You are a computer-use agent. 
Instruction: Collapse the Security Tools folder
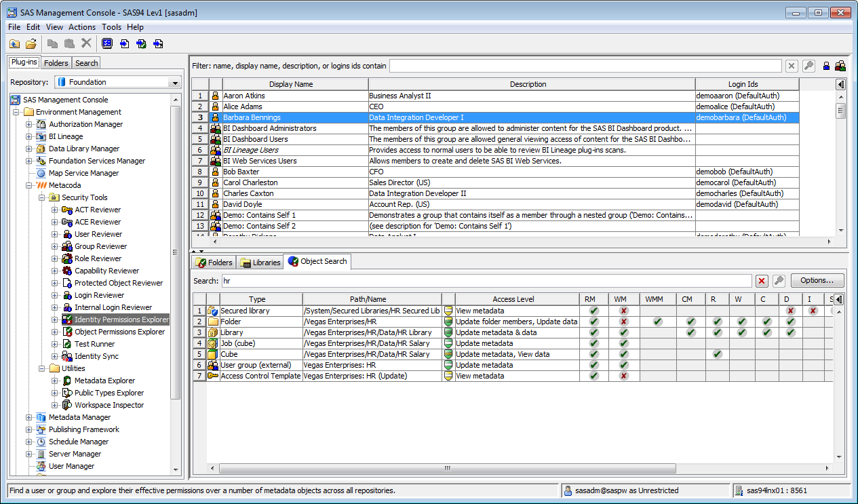(x=42, y=197)
